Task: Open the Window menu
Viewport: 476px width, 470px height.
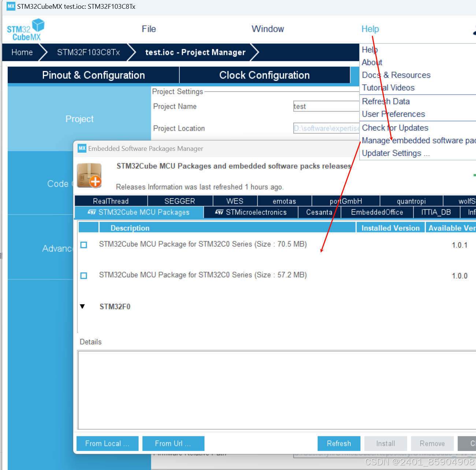Action: click(x=268, y=29)
